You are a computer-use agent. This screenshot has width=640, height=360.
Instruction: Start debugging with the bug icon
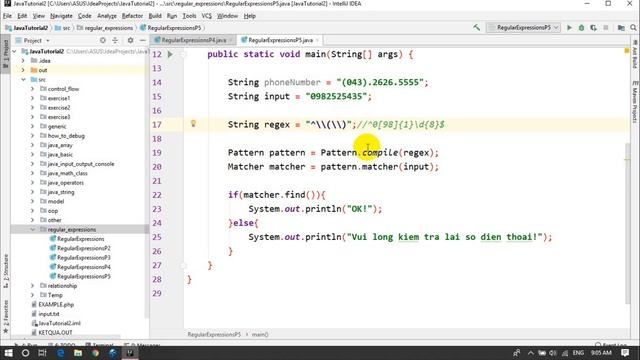[x=581, y=28]
